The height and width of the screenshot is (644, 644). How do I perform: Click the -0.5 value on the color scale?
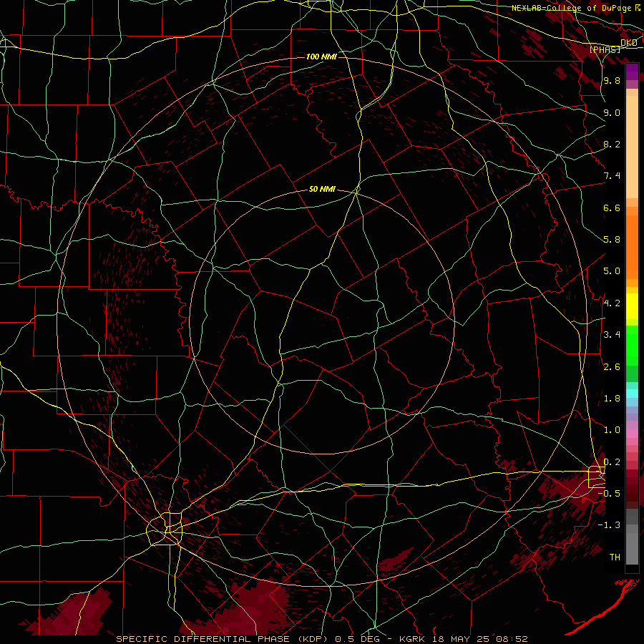(609, 494)
